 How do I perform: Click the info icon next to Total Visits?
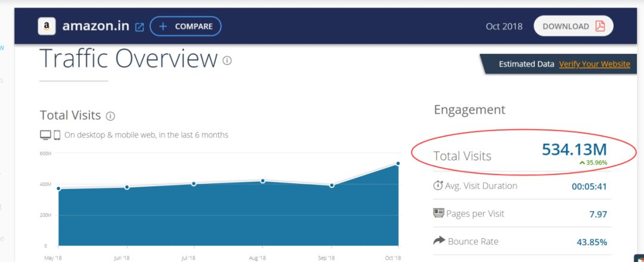(110, 116)
